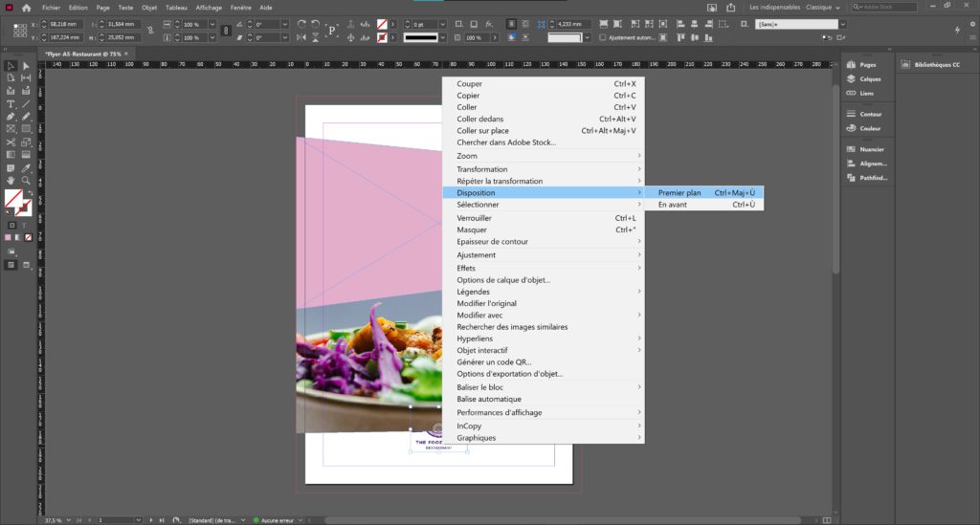Image resolution: width=980 pixels, height=525 pixels.
Task: Select the Pencil tool
Action: (x=26, y=116)
